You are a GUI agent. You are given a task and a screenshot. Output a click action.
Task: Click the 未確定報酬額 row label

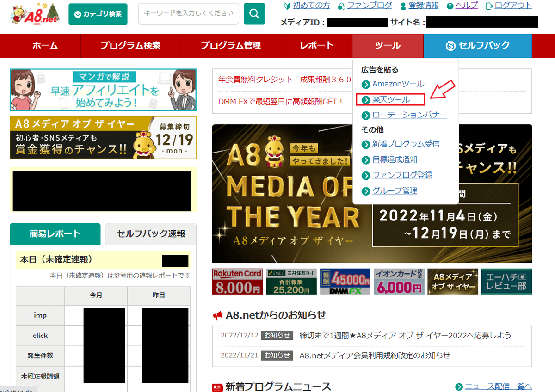point(40,376)
